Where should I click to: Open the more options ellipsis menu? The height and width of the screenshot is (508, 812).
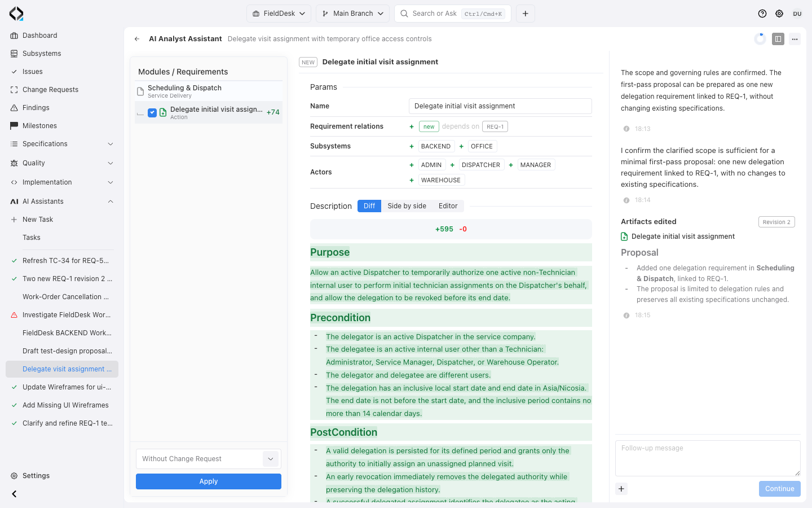click(x=795, y=39)
